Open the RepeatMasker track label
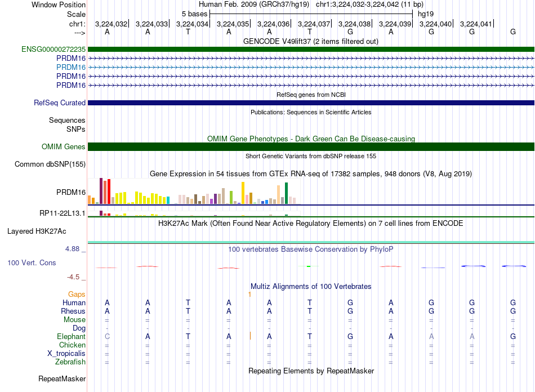 click(x=62, y=378)
